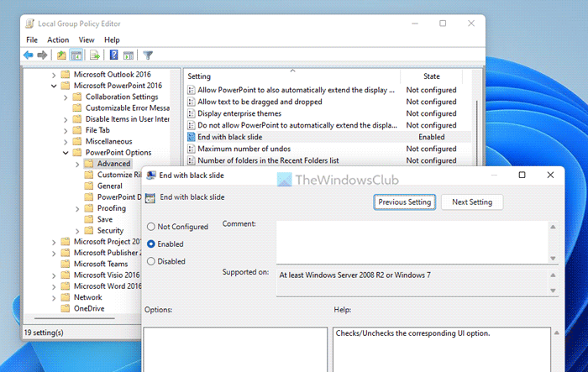Click the OneDrive folder icon
The image size is (588, 372).
(66, 308)
